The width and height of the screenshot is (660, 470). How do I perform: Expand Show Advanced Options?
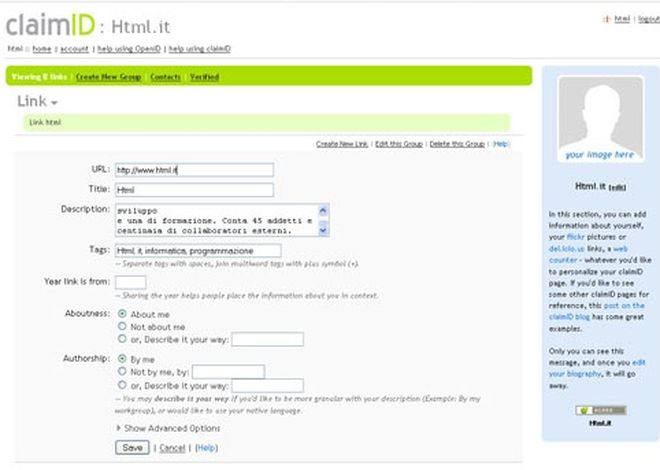(x=168, y=428)
